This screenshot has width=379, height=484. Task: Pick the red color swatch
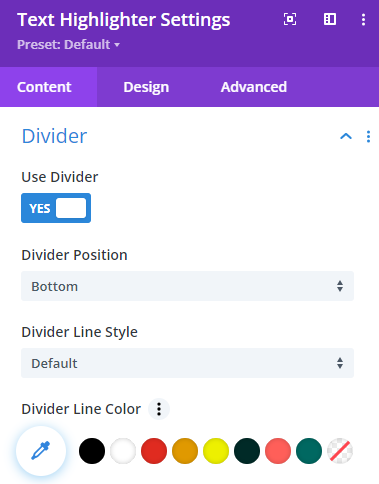tap(154, 451)
